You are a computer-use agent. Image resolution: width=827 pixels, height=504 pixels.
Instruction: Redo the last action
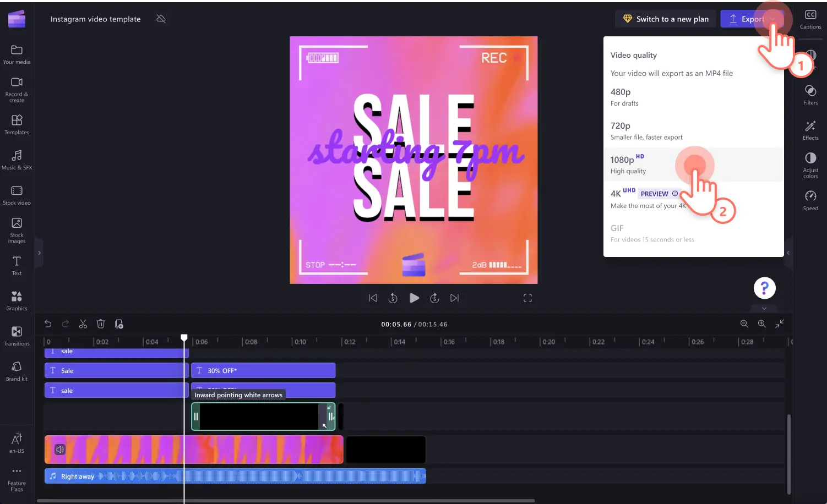click(x=66, y=324)
